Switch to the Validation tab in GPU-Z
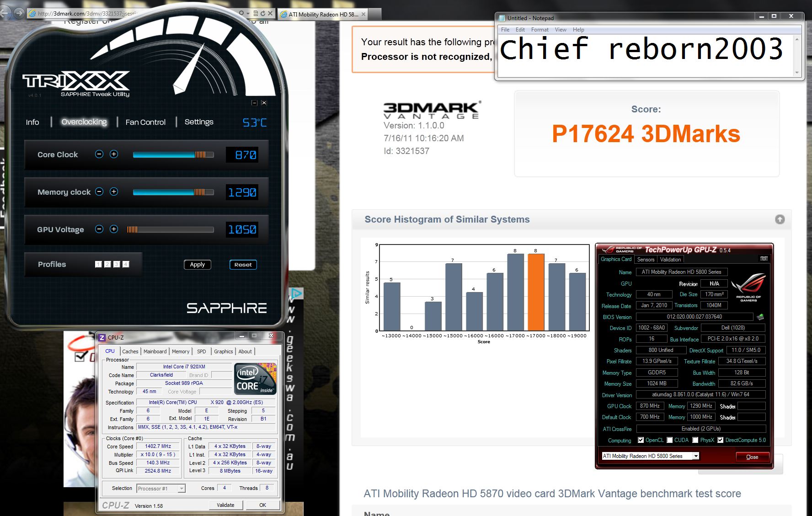 [671, 259]
